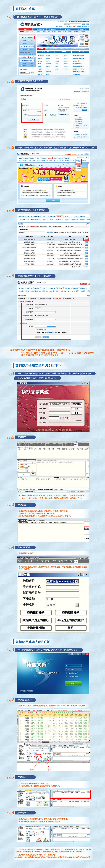Click the 个人网上银行登录 button on CCB homepage

pyautogui.click(x=28, y=38)
